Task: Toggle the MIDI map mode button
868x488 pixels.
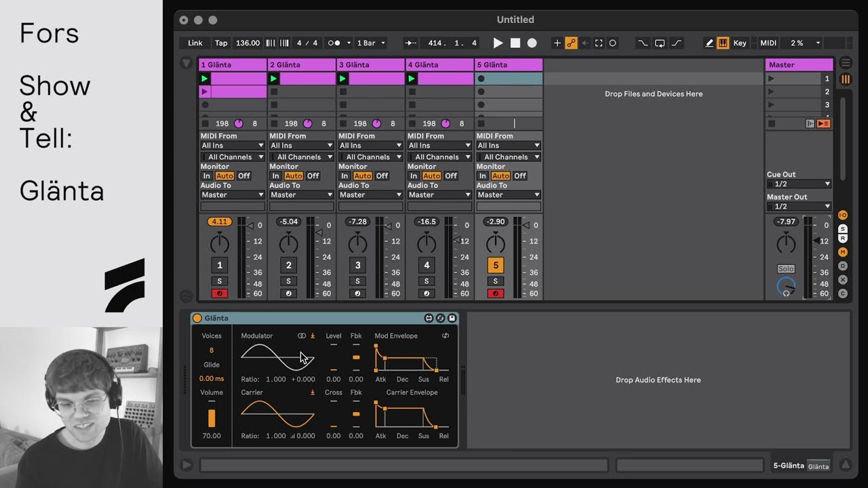Action: tap(768, 43)
